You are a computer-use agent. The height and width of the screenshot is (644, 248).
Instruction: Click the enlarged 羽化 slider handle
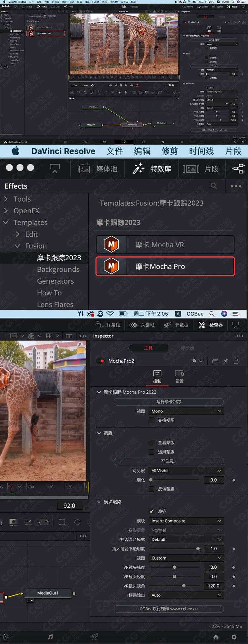coord(151,480)
